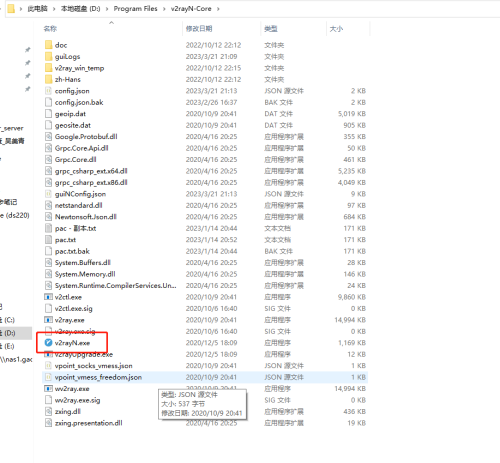The width and height of the screenshot is (500, 463).
Task: Sort by the 类型 column header
Action: point(271,29)
